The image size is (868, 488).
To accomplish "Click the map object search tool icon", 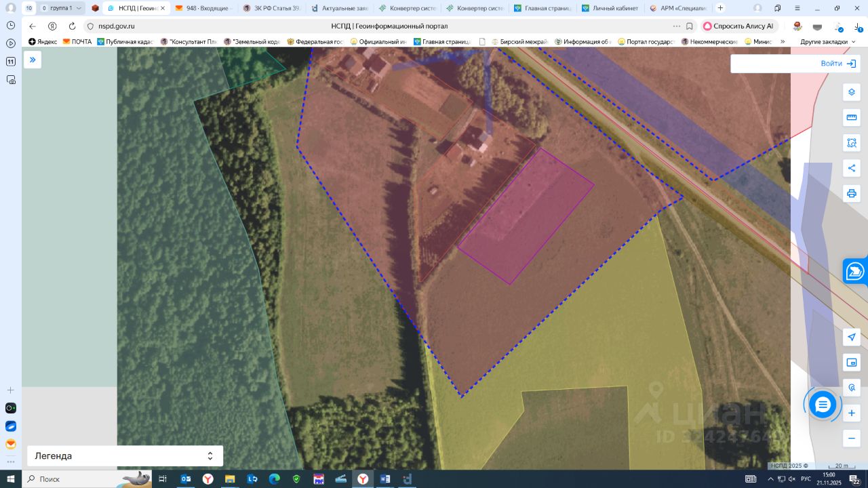I will click(x=852, y=388).
